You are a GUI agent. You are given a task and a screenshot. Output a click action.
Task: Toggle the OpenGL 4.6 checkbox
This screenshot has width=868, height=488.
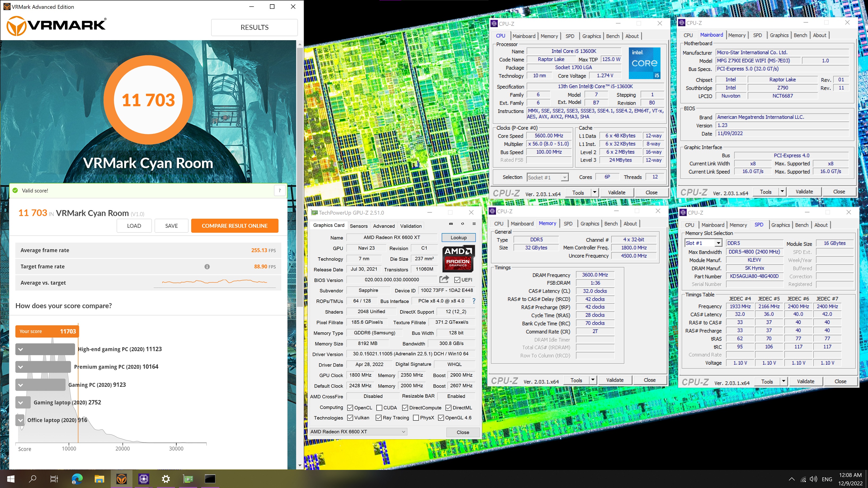[441, 418]
